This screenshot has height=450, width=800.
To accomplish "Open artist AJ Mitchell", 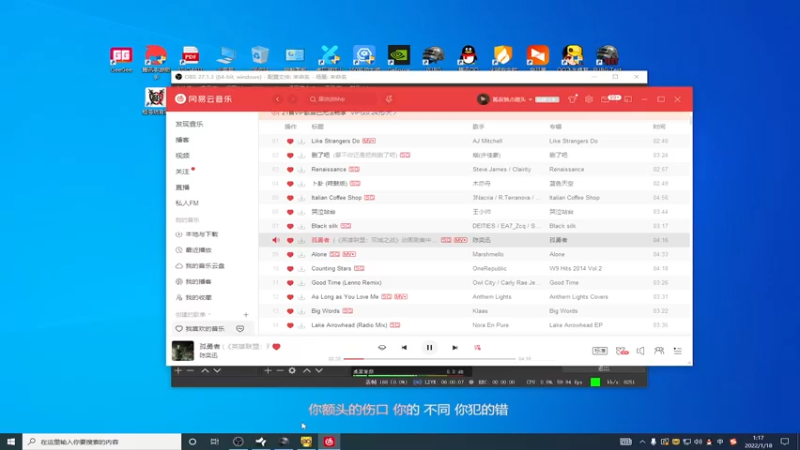I will [487, 141].
